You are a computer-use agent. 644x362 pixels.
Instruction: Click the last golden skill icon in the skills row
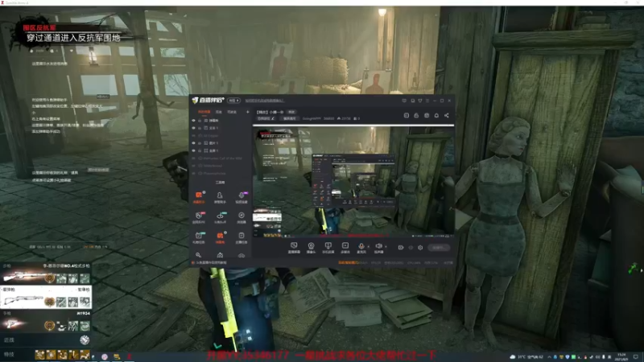tap(85, 354)
